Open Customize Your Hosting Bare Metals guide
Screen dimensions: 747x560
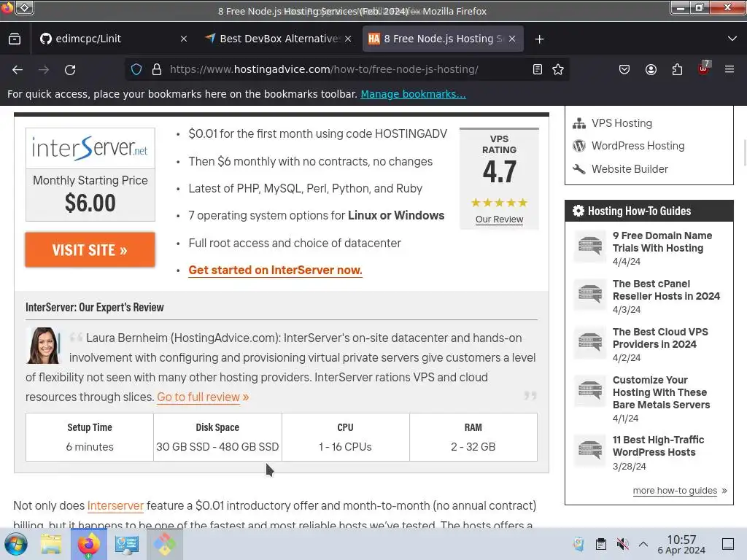click(x=661, y=392)
